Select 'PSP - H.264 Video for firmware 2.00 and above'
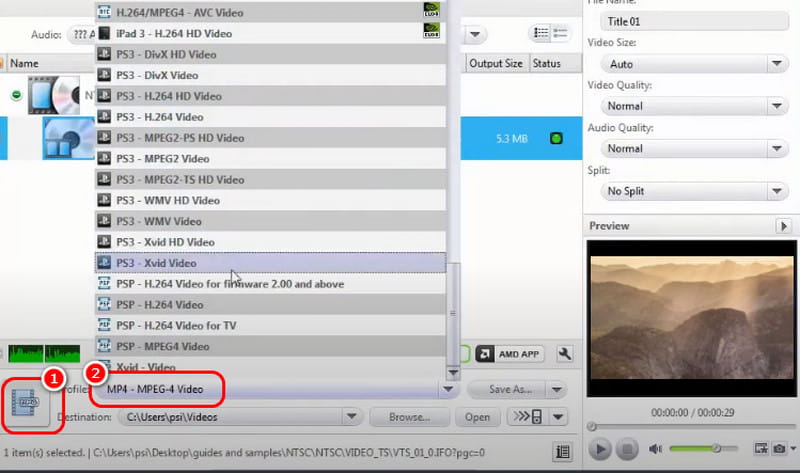Image resolution: width=800 pixels, height=473 pixels. [x=270, y=284]
